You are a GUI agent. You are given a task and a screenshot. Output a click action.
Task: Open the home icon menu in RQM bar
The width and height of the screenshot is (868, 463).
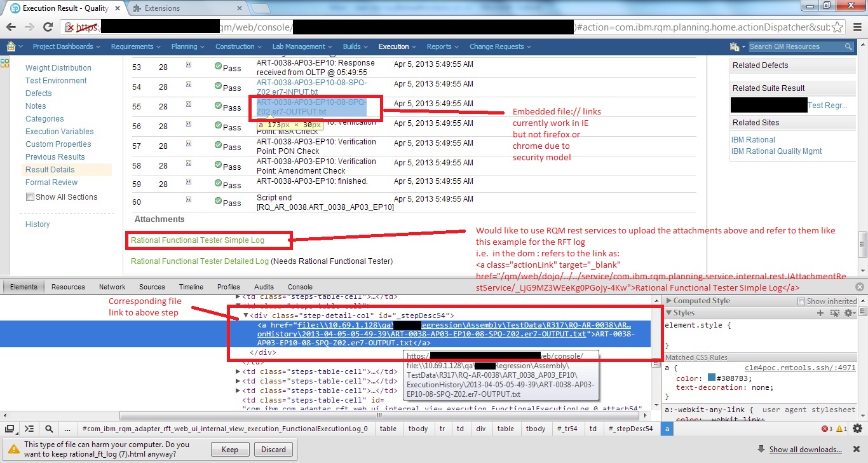[x=15, y=46]
